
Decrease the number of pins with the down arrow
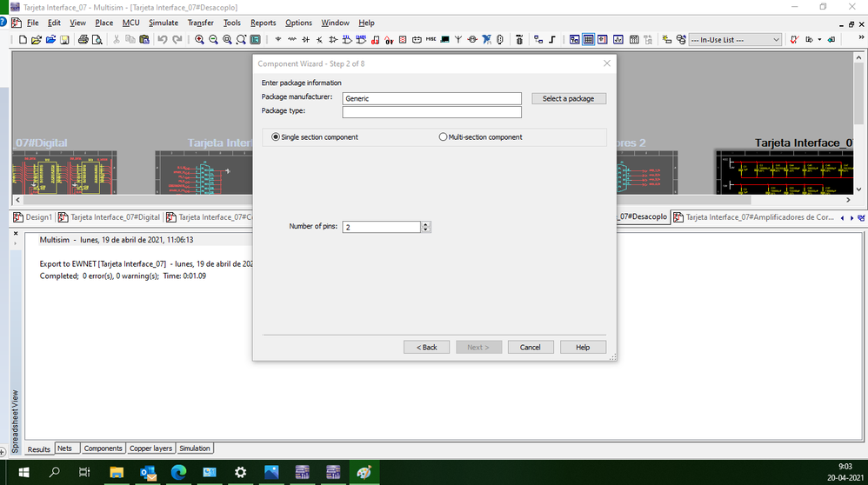(x=425, y=229)
